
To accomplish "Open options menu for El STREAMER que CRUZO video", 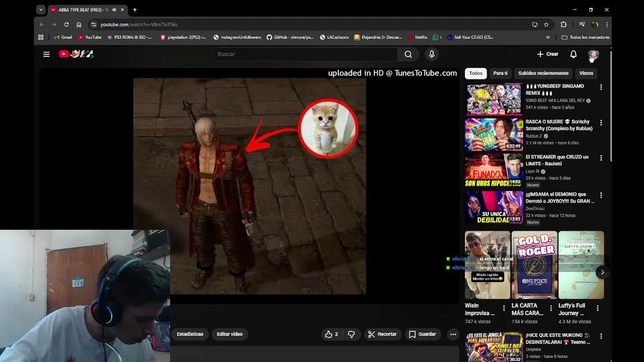I will pyautogui.click(x=601, y=158).
